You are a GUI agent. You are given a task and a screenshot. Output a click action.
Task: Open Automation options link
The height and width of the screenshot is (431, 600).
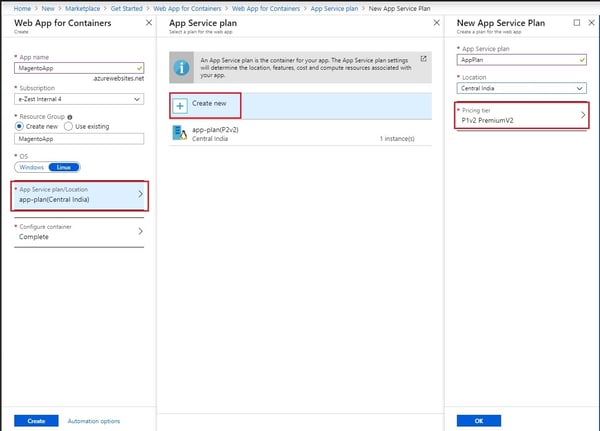click(x=94, y=421)
